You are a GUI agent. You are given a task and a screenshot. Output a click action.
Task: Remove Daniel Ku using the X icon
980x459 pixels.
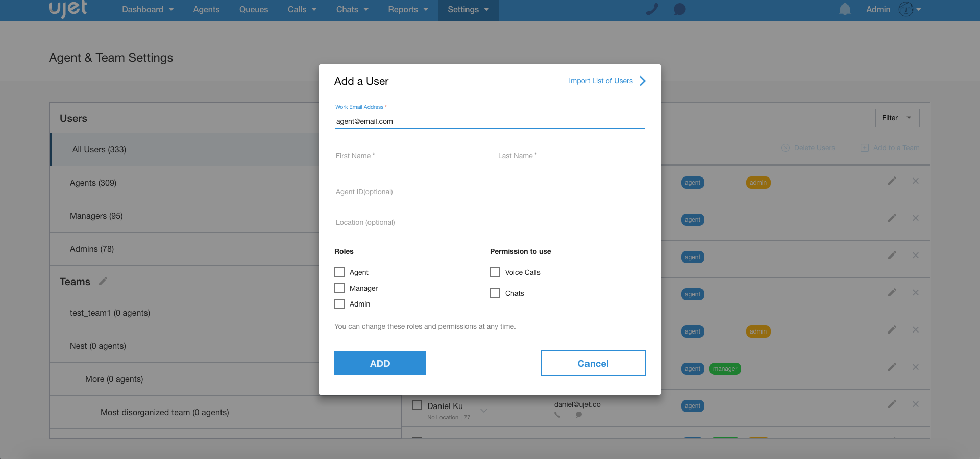[916, 404]
